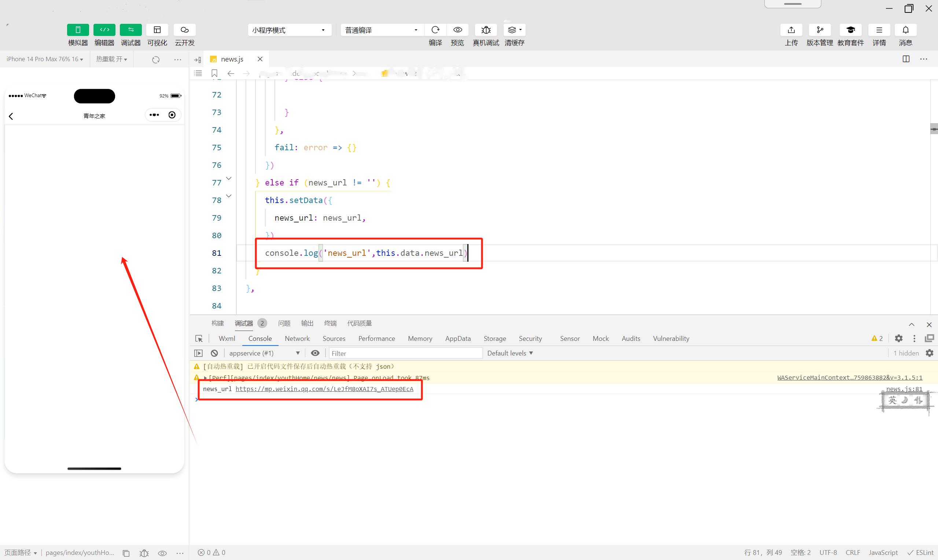Open the mp.weixin.qq.com link in console
938x560 pixels.
click(x=324, y=389)
